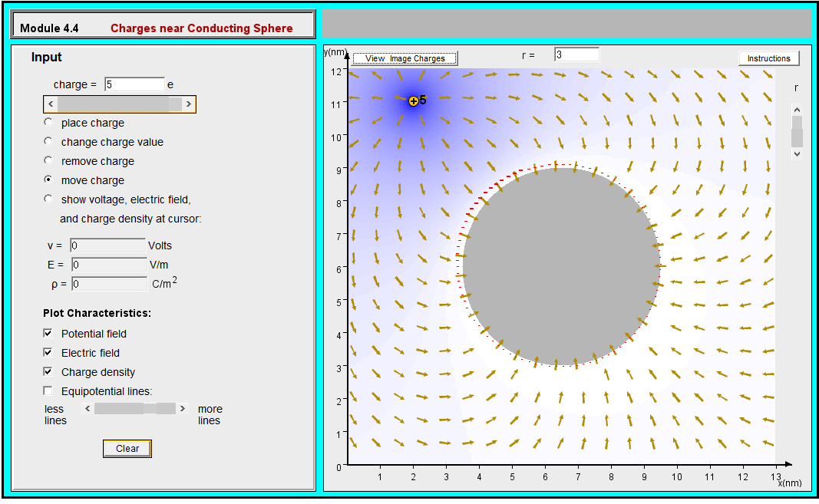Select the 'remove charge' radio option
This screenshot has height=504, width=819.
click(48, 160)
